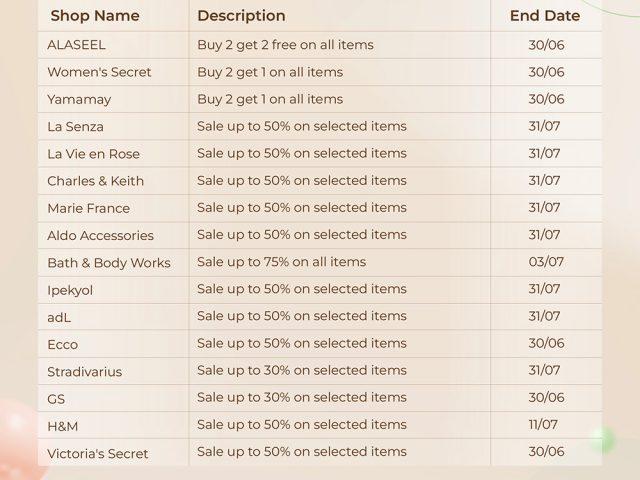Click the H&M end date 11/07
The image size is (640, 480).
(543, 424)
